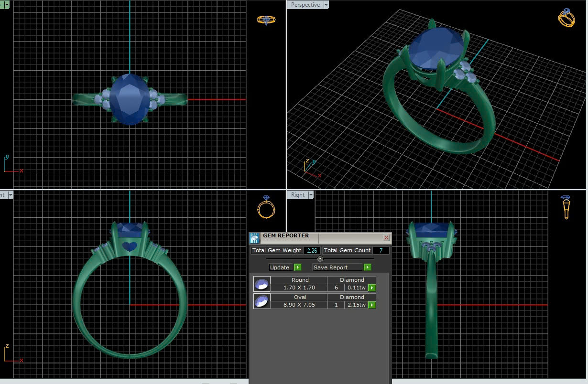The height and width of the screenshot is (384, 588).
Task: Select the Round gem thumbnail icon
Action: click(x=261, y=284)
